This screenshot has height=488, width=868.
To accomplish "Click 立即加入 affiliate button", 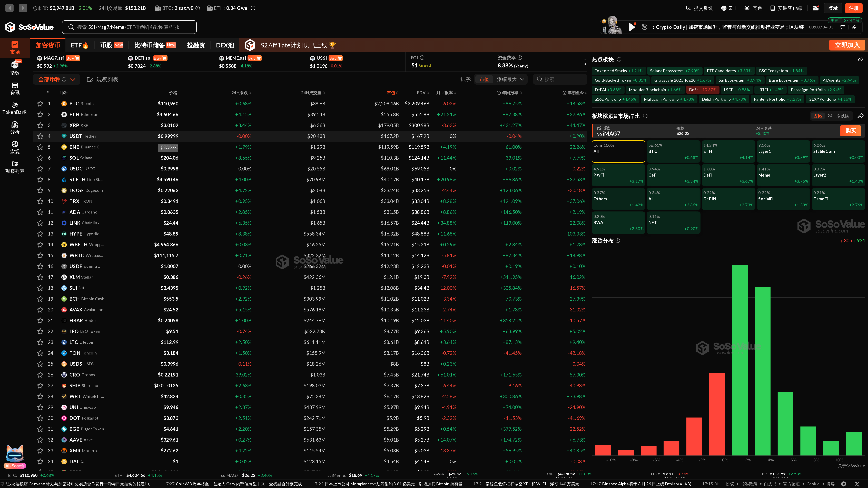I will point(847,45).
